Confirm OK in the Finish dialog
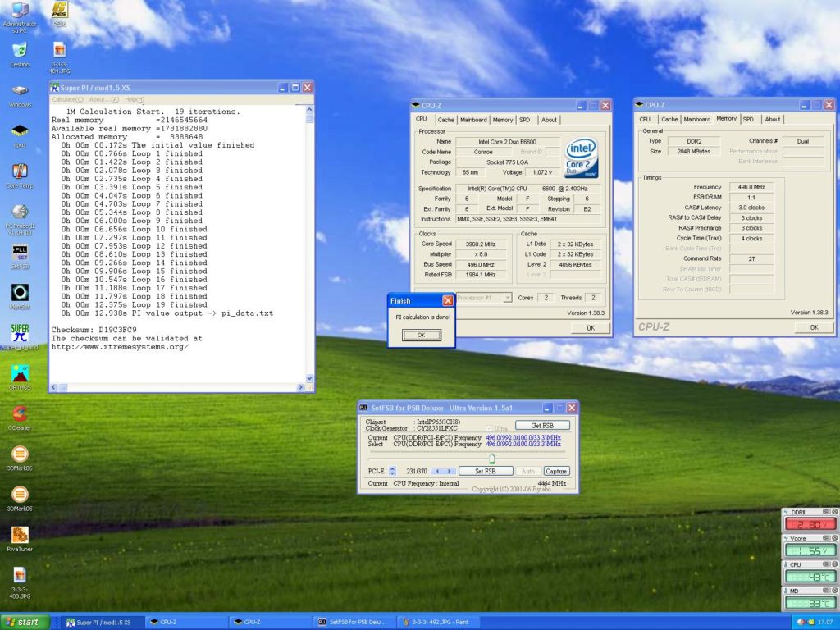Image resolution: width=840 pixels, height=630 pixels. tap(421, 335)
